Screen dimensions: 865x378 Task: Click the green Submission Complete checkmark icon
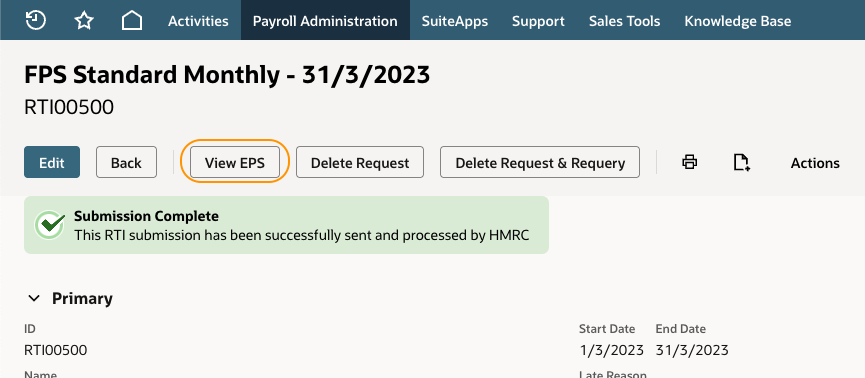point(50,225)
